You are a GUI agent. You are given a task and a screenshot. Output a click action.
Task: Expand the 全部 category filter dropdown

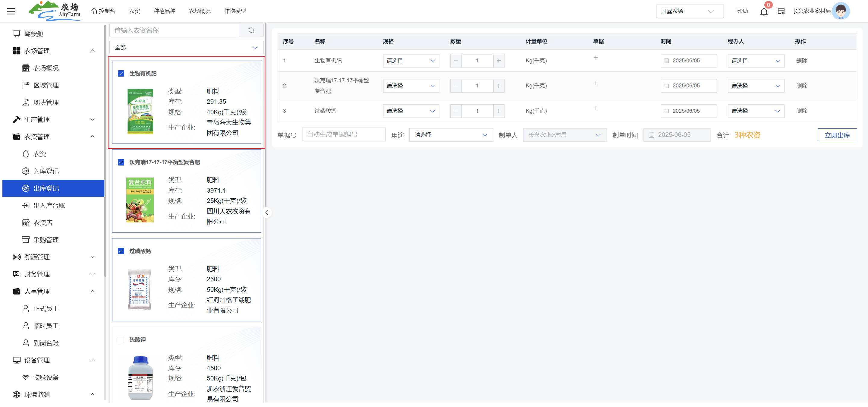186,48
